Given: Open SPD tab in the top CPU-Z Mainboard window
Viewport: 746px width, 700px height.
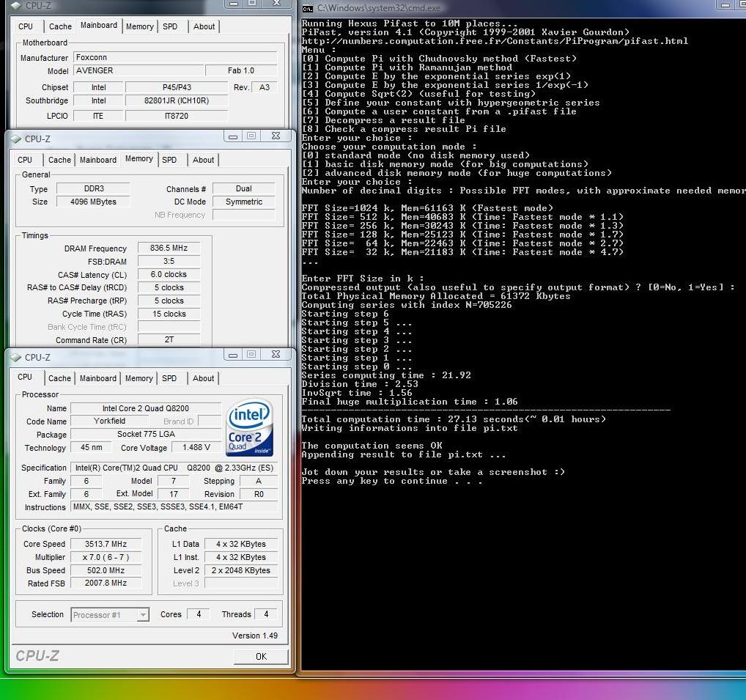Looking at the screenshot, I should tap(170, 26).
